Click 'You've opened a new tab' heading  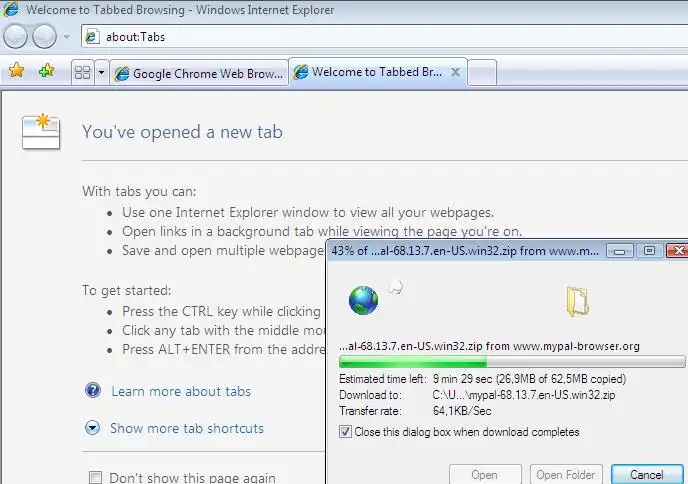[183, 132]
